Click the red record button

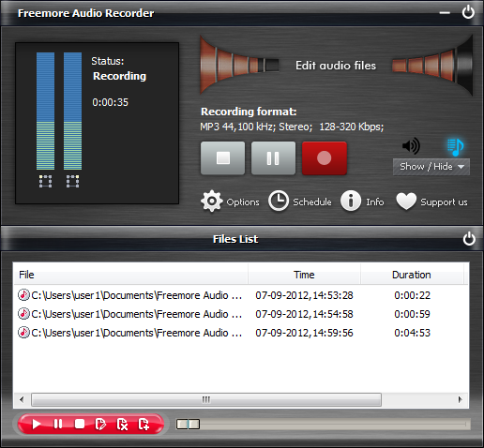(325, 158)
